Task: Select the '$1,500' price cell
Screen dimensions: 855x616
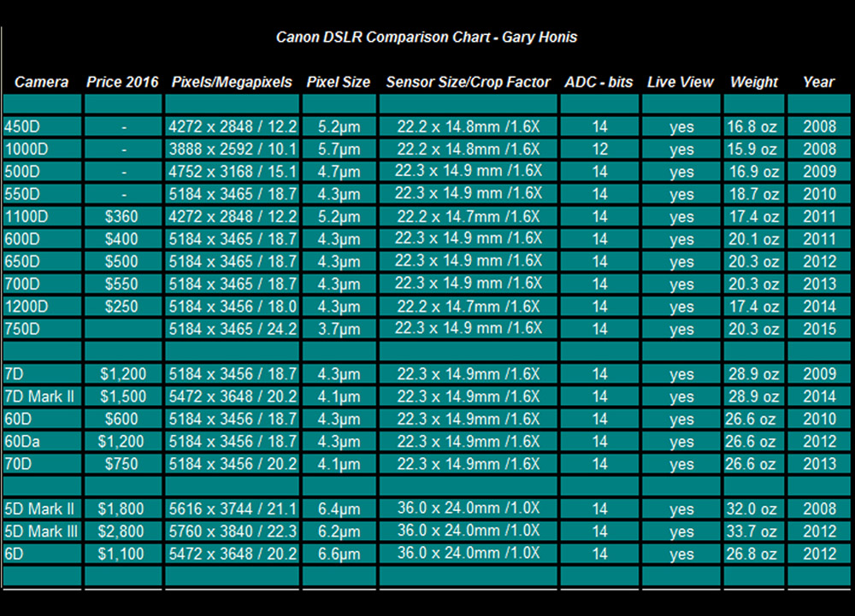Action: pyautogui.click(x=123, y=396)
